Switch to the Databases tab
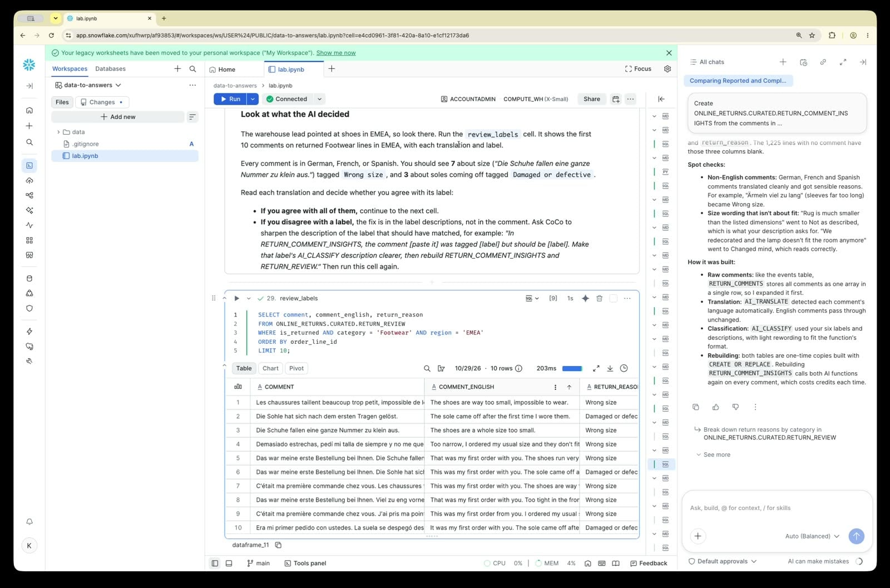Screen dimensions: 890x588 point(110,69)
